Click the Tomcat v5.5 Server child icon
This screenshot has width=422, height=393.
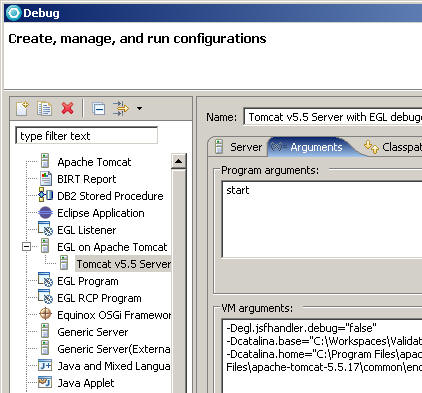(64, 263)
